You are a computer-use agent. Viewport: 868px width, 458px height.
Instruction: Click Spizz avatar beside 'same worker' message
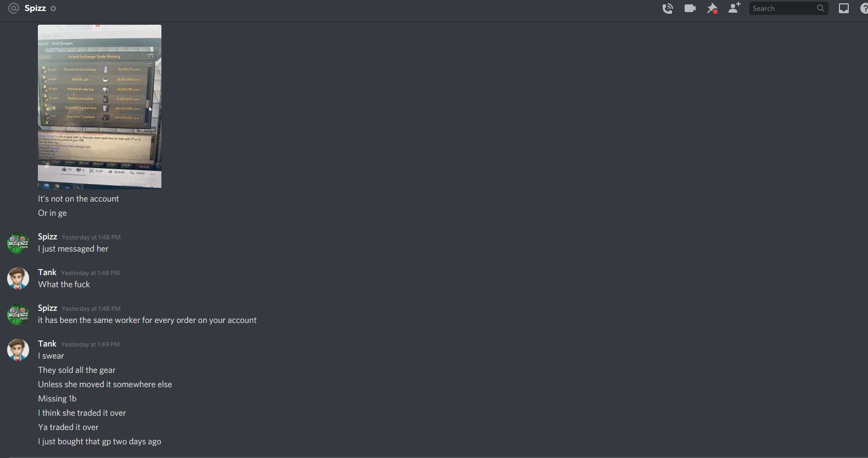pos(18,314)
